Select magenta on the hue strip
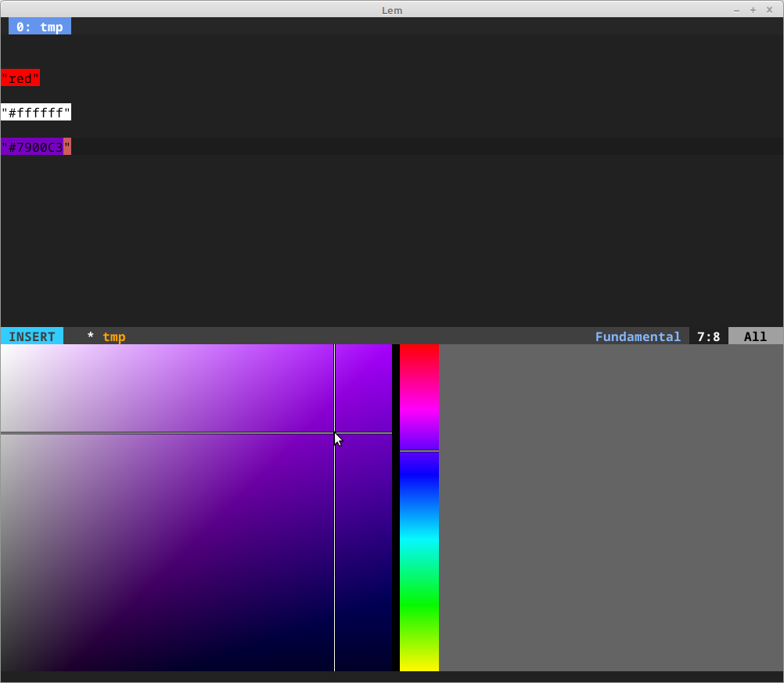The width and height of the screenshot is (784, 683). click(x=419, y=399)
